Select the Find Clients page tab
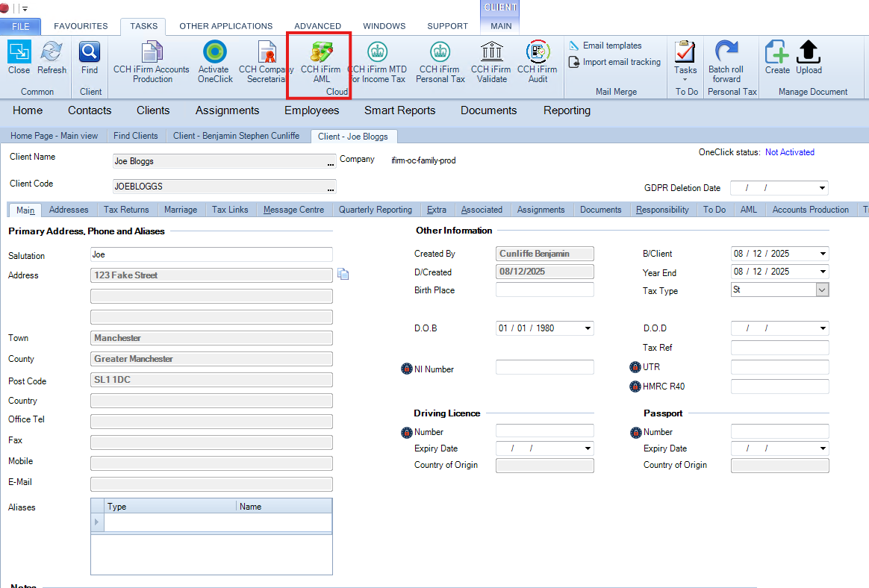The image size is (869, 588). point(136,136)
